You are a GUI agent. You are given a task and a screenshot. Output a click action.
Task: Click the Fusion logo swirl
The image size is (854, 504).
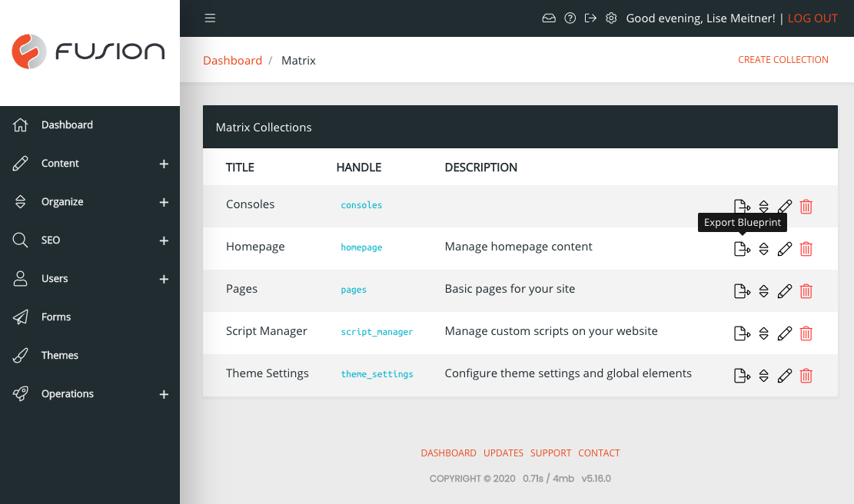coord(28,52)
